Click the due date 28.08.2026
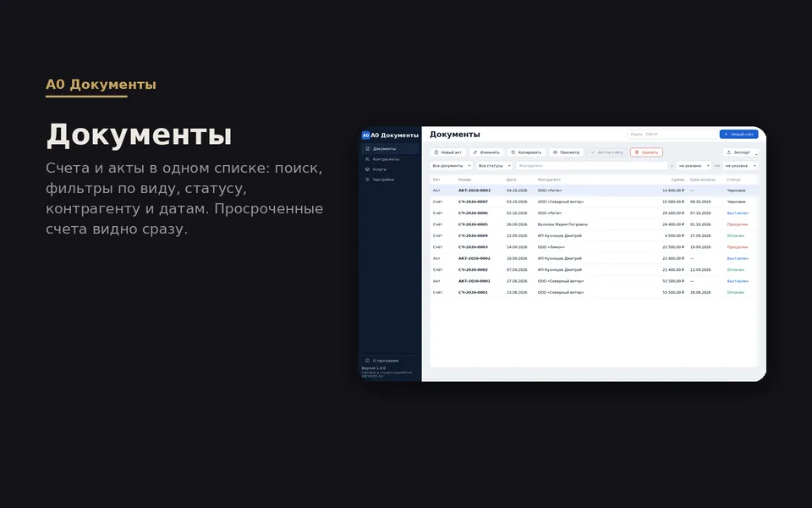The height and width of the screenshot is (508, 812). point(700,293)
